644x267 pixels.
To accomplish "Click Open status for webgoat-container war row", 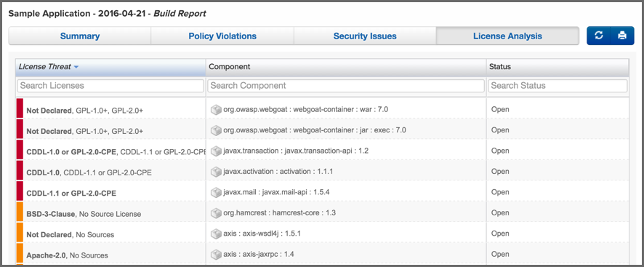I will point(500,109).
